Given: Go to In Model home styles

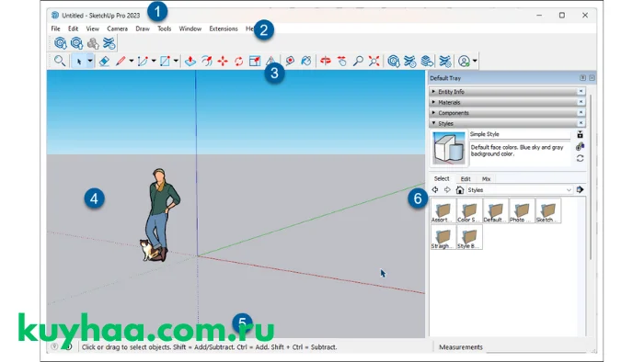Looking at the screenshot, I should (460, 190).
